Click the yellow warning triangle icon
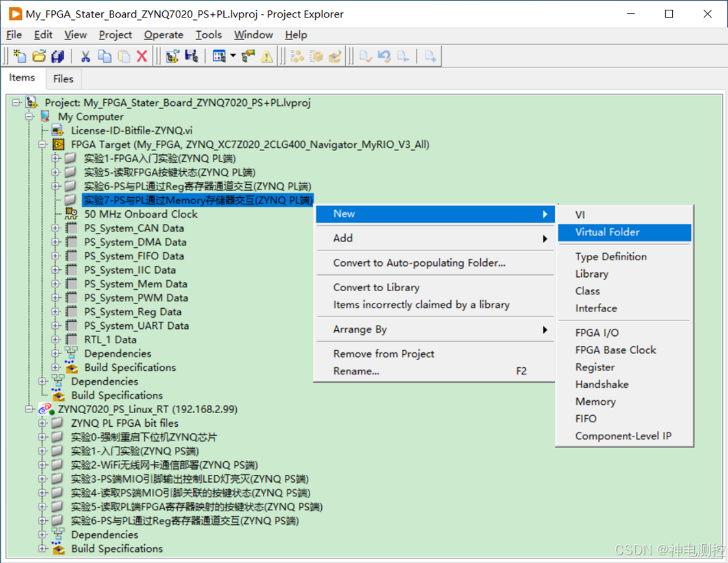This screenshot has width=728, height=563. [x=267, y=56]
